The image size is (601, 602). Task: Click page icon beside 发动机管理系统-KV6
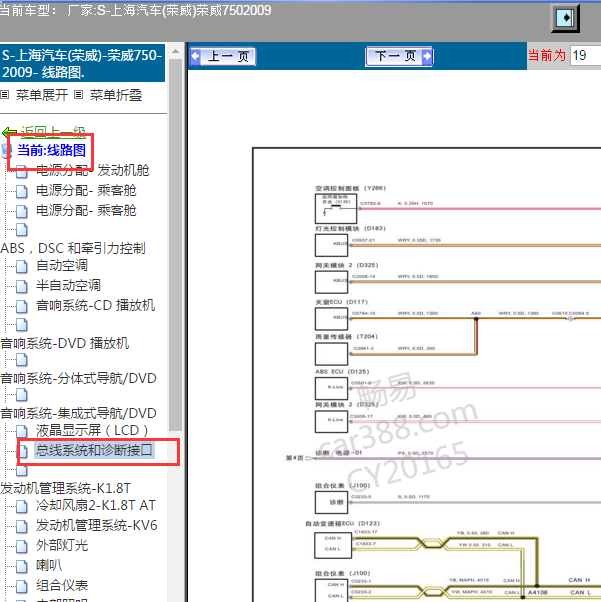[22, 526]
